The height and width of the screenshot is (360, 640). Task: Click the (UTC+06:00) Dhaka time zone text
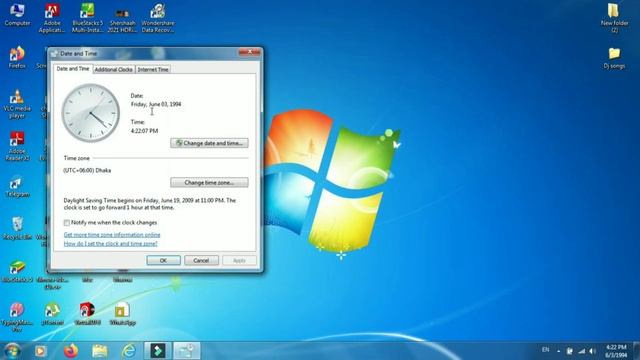(x=87, y=171)
